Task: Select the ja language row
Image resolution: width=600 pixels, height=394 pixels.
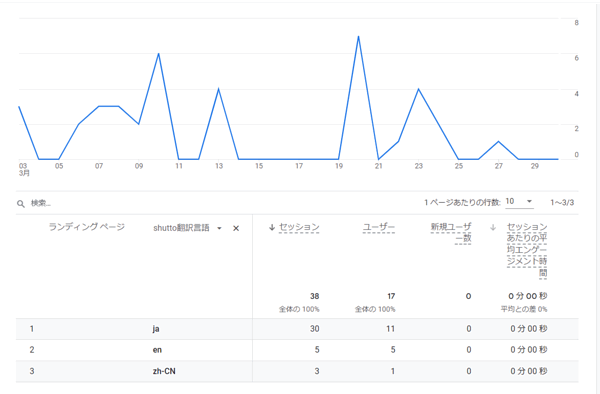Action: (297, 329)
